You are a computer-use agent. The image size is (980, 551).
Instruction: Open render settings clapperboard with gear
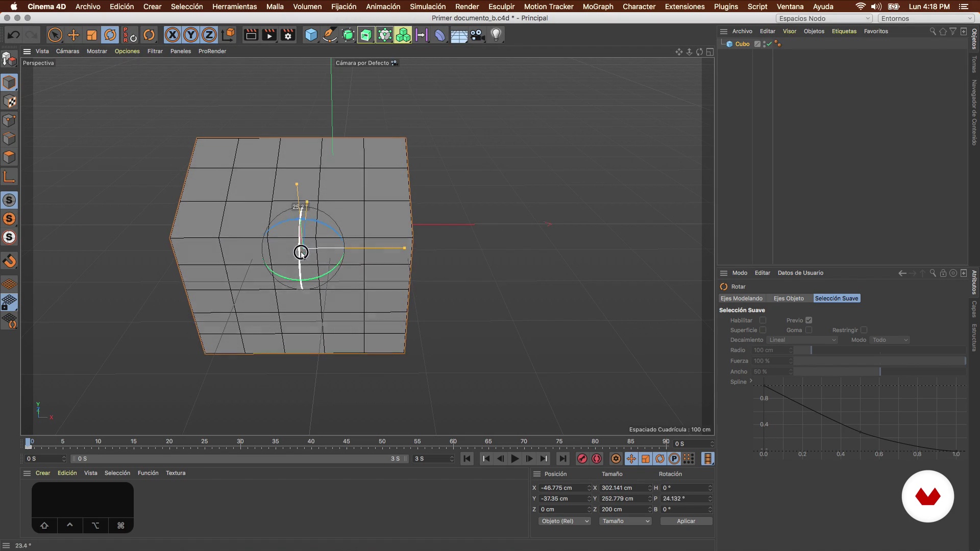pos(288,35)
